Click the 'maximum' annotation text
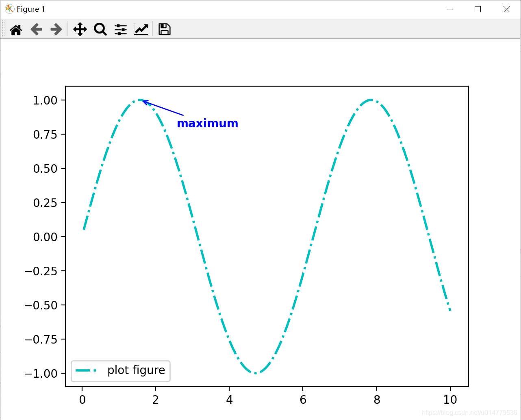 tap(208, 123)
